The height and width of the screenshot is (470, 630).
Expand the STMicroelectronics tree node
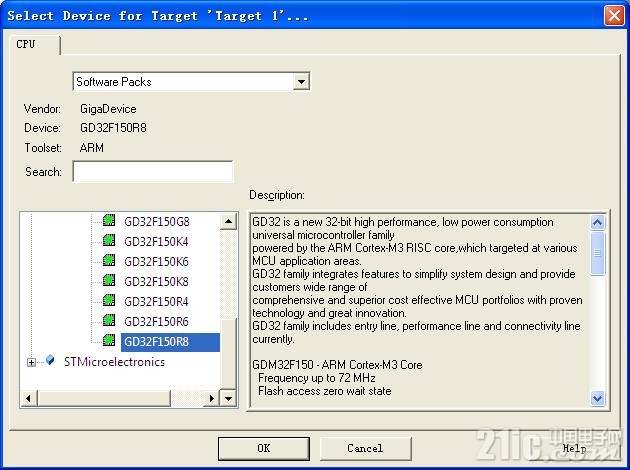click(31, 362)
